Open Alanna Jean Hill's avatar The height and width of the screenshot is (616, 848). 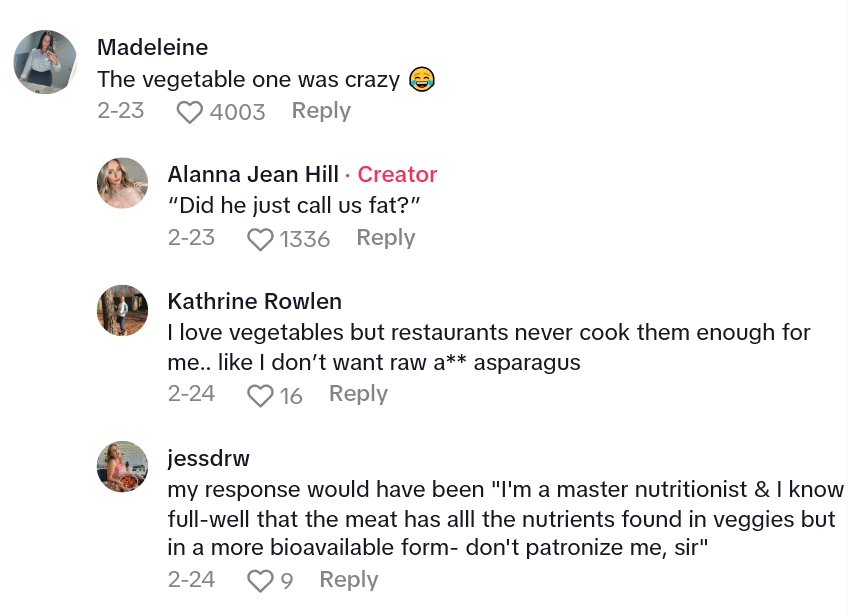click(x=123, y=183)
